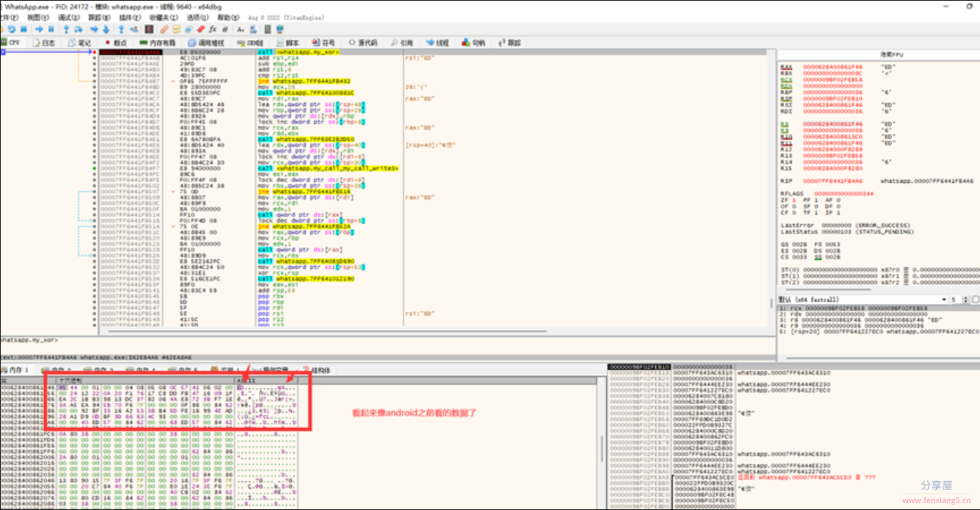
Task: Switch to the 句柄 handles tab
Action: [x=473, y=43]
